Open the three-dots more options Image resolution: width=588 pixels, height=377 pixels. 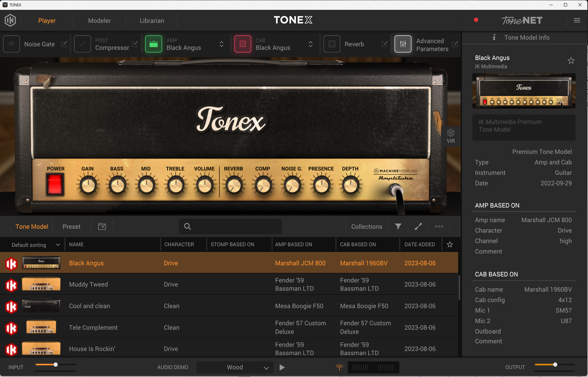(439, 226)
